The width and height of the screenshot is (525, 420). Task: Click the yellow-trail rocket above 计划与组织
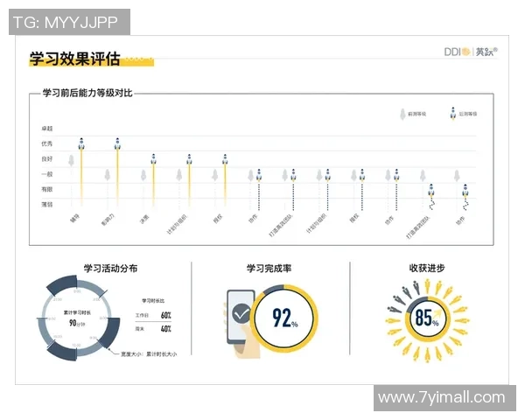pyautogui.click(x=189, y=159)
